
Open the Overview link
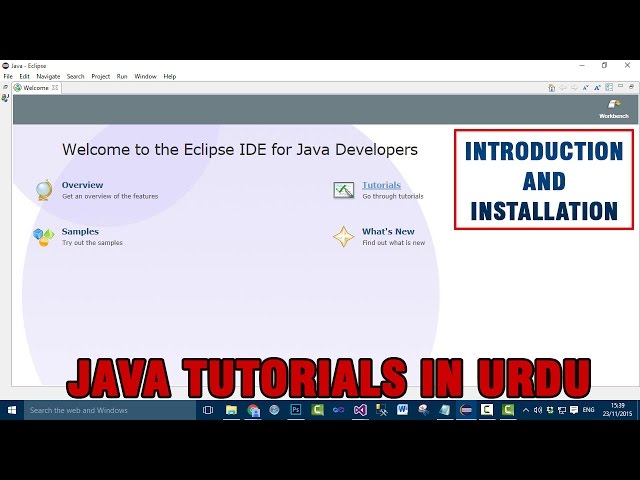pyautogui.click(x=82, y=185)
